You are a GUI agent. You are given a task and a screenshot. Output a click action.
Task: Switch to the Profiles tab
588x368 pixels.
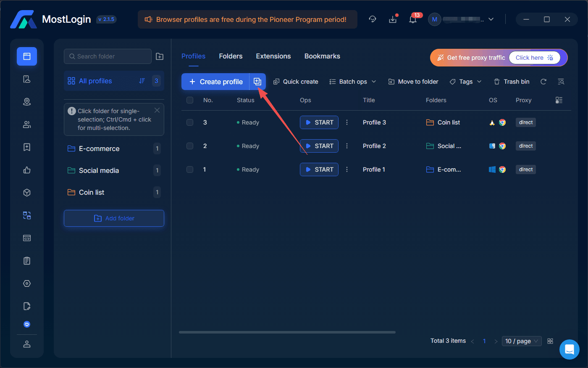pos(193,56)
